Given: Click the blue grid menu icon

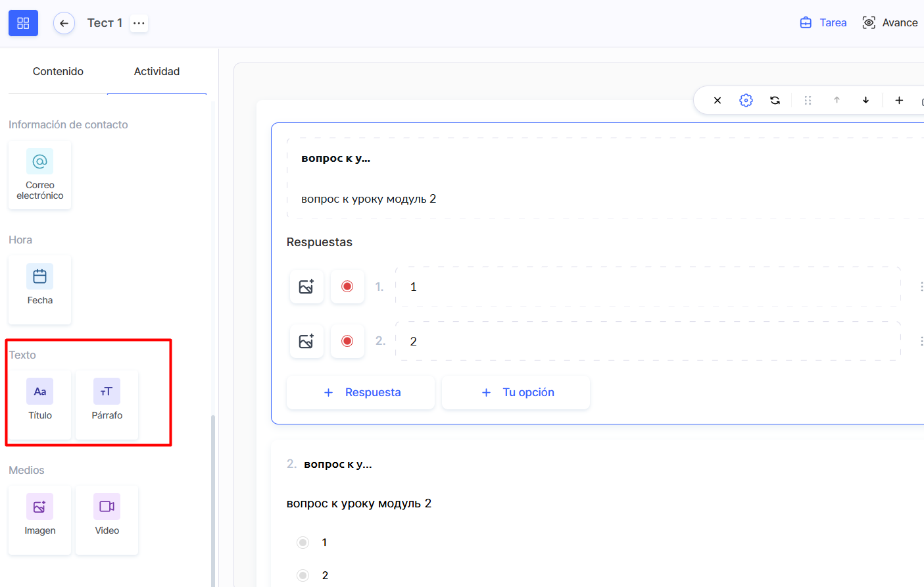Looking at the screenshot, I should [x=23, y=23].
